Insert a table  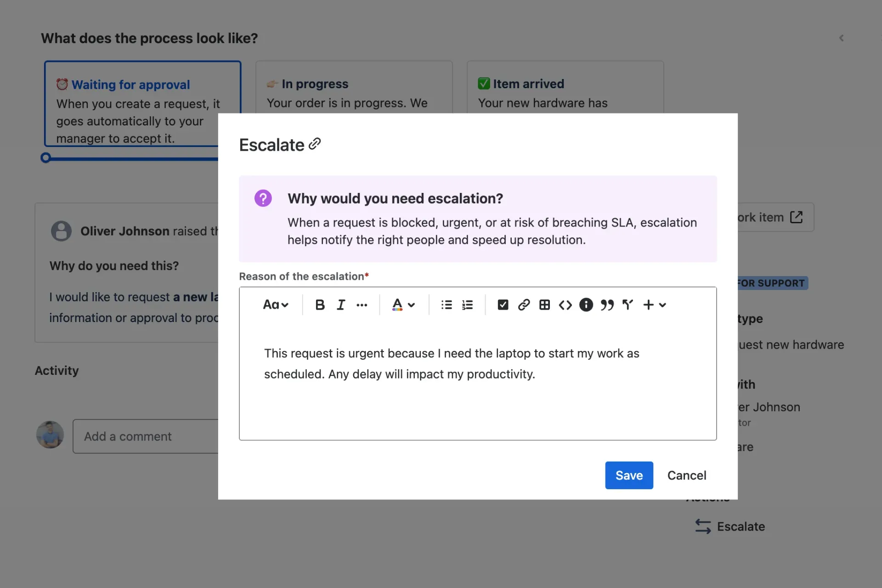(544, 305)
